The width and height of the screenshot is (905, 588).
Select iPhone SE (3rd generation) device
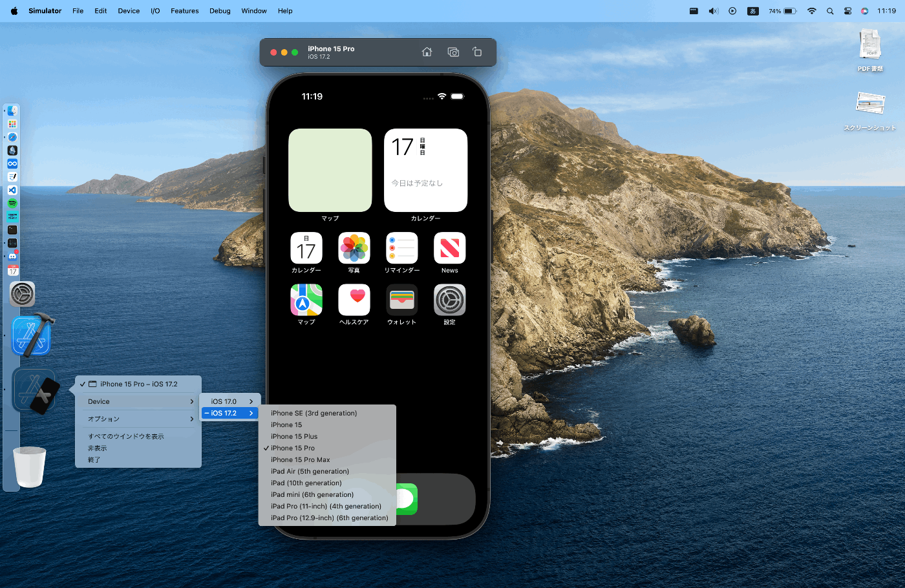coord(327,413)
